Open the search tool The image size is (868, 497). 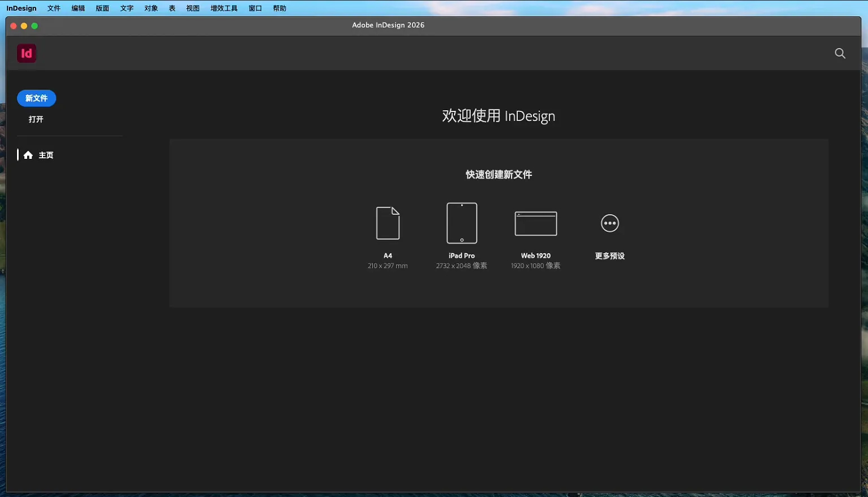(840, 53)
